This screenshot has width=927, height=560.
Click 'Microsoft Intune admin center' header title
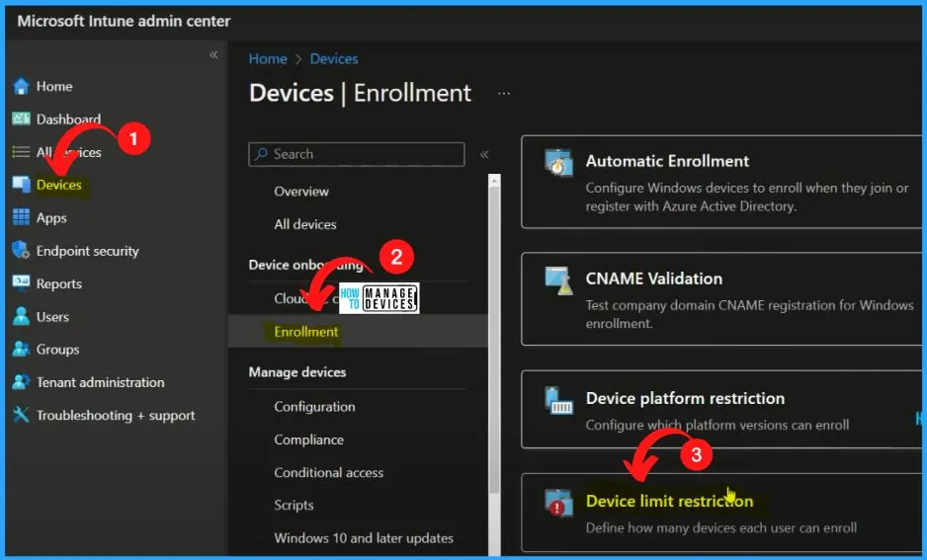125,22
